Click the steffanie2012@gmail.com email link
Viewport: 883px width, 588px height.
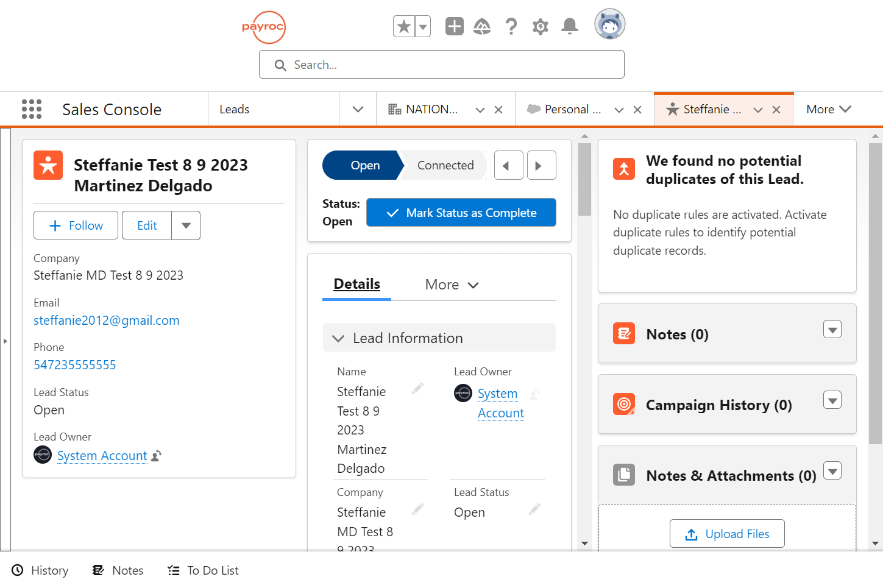107,321
